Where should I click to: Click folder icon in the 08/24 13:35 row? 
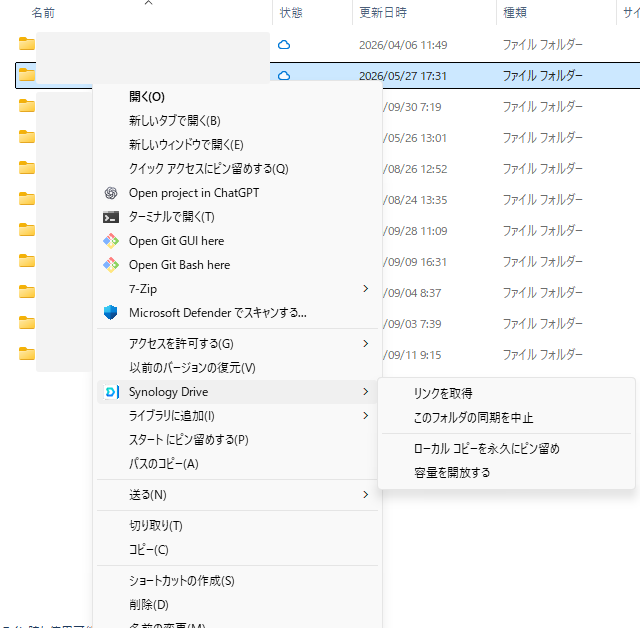pos(27,199)
